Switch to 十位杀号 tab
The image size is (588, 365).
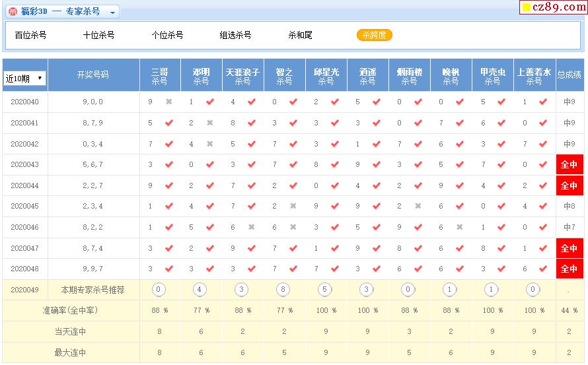(x=98, y=35)
